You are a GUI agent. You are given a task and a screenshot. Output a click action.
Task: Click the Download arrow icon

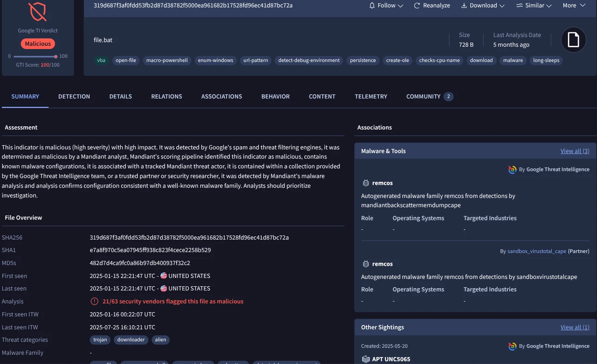point(464,6)
